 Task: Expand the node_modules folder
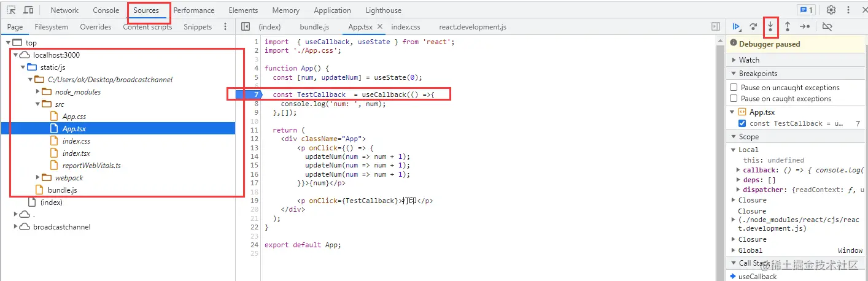coord(38,92)
